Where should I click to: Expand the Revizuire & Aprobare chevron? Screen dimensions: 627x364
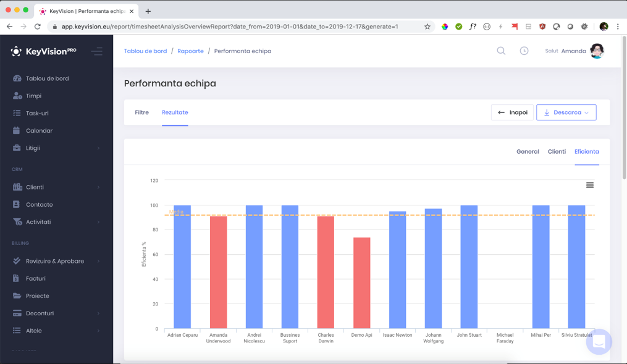(98, 262)
